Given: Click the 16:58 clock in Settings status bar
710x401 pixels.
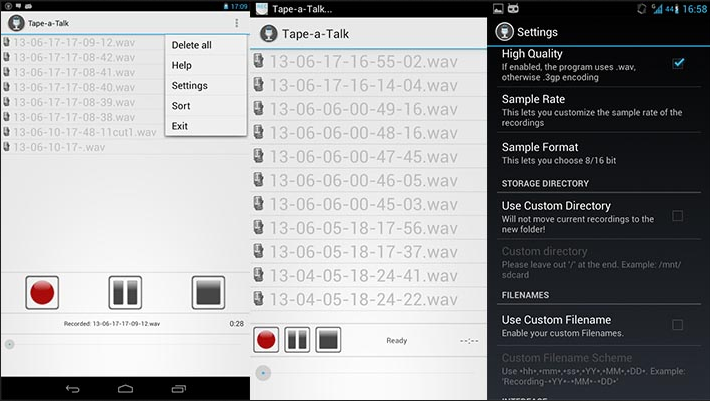Looking at the screenshot, I should pos(695,9).
